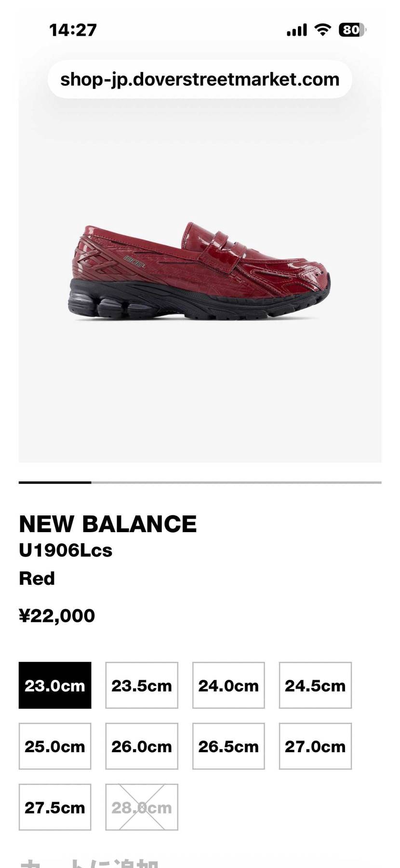Tap the Wi-Fi status icon

pyautogui.click(x=322, y=30)
